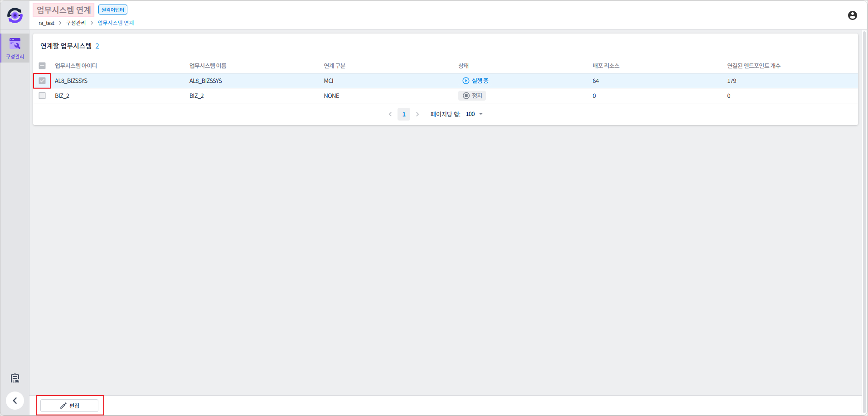Viewport: 868px width, 416px height.
Task: Collapse the sidebar with the back arrow
Action: click(x=15, y=401)
